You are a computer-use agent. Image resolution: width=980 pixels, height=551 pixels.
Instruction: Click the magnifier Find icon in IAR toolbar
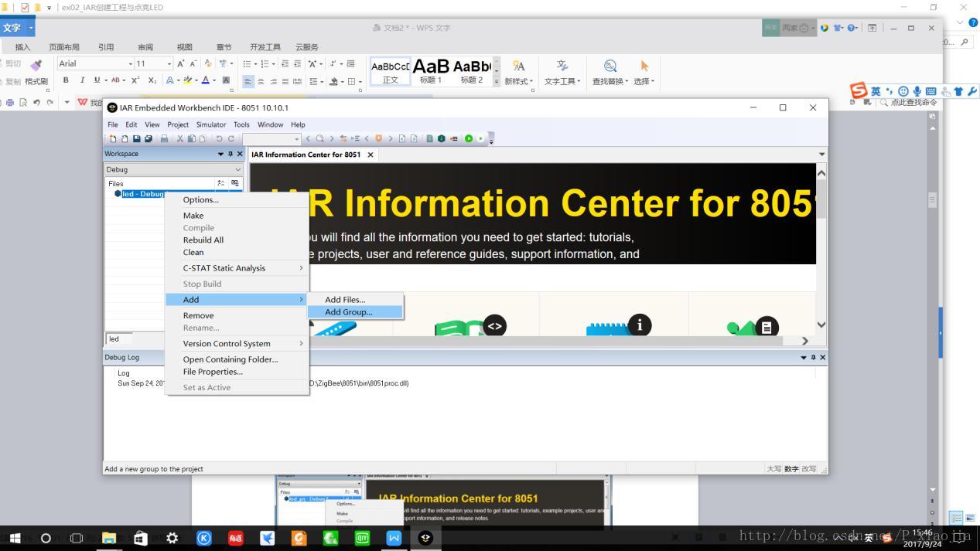point(319,138)
